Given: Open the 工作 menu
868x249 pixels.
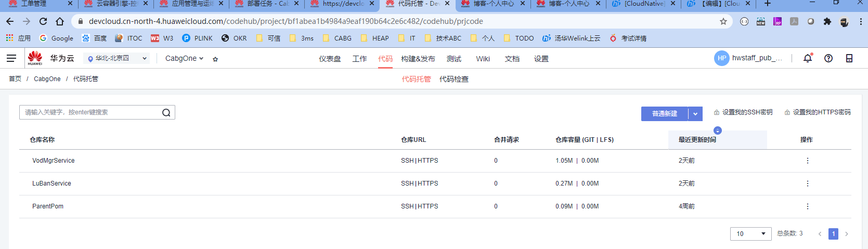Looking at the screenshot, I should point(359,59).
